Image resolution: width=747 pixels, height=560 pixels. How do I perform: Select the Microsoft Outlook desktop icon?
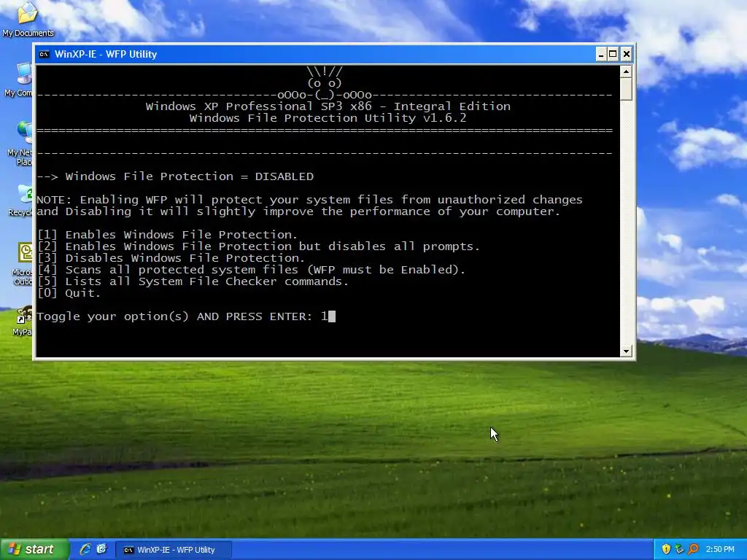click(23, 263)
